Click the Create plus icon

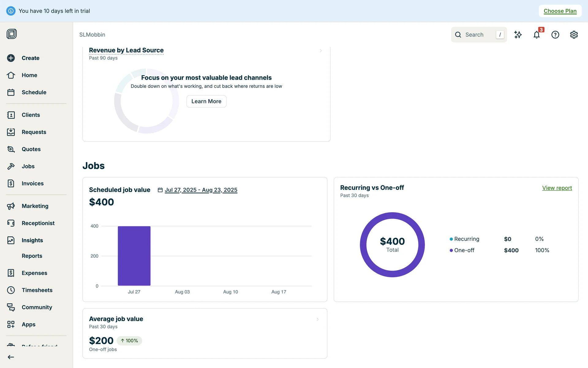point(11,58)
